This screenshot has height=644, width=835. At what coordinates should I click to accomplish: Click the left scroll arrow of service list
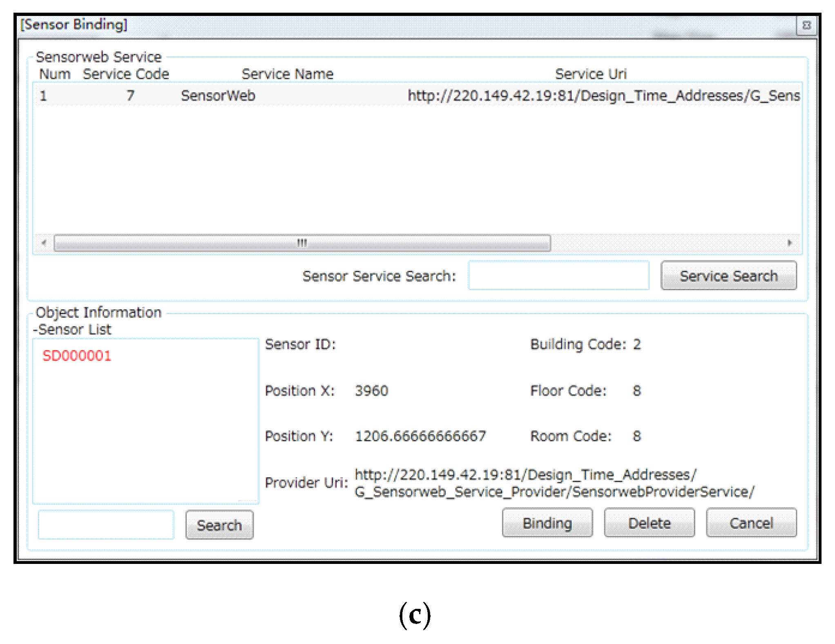tap(44, 243)
